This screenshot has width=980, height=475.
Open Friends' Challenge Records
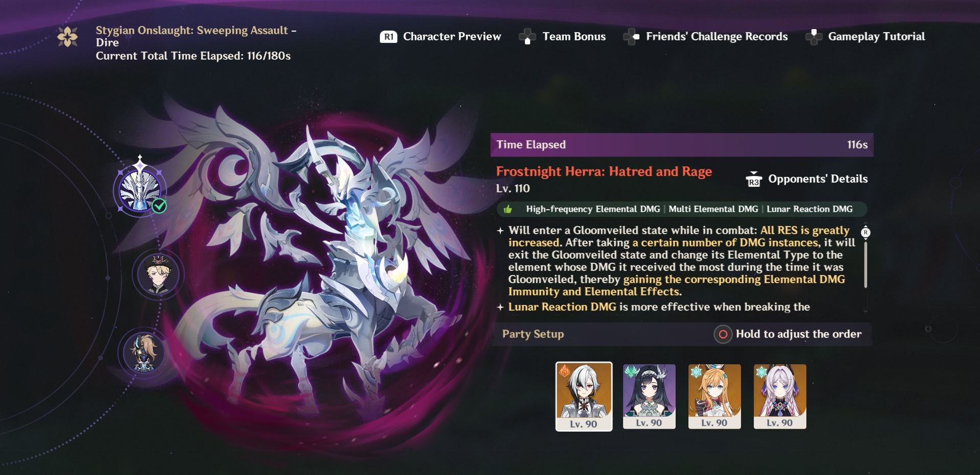click(x=716, y=37)
